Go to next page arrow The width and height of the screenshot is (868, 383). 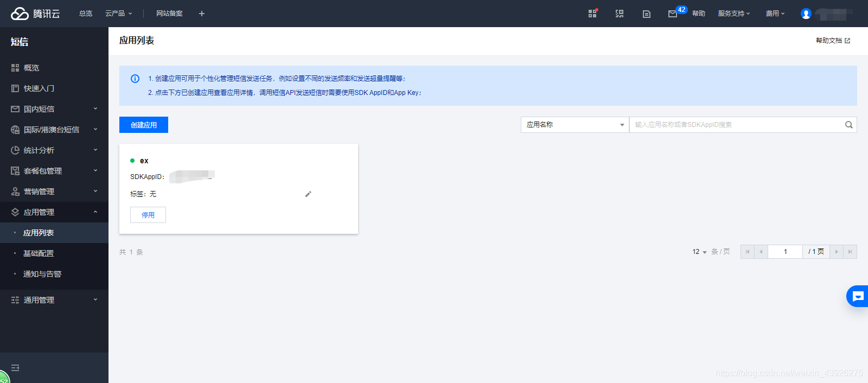pos(837,252)
